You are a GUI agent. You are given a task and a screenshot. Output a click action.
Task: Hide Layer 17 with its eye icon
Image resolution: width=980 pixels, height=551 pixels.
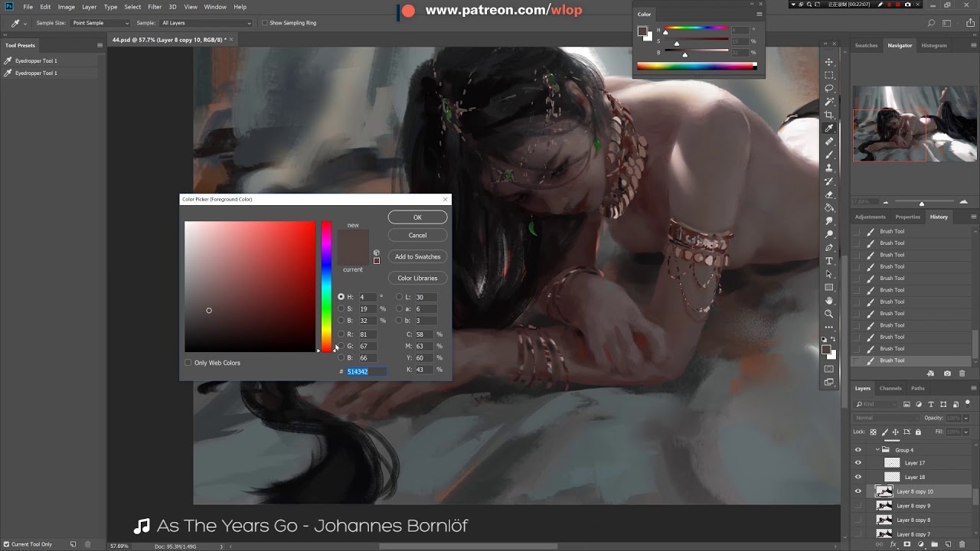[857, 463]
